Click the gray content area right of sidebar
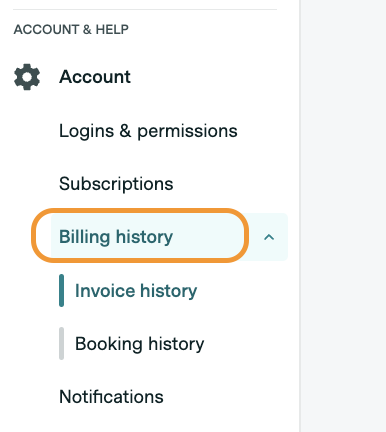The width and height of the screenshot is (386, 432). tap(344, 216)
